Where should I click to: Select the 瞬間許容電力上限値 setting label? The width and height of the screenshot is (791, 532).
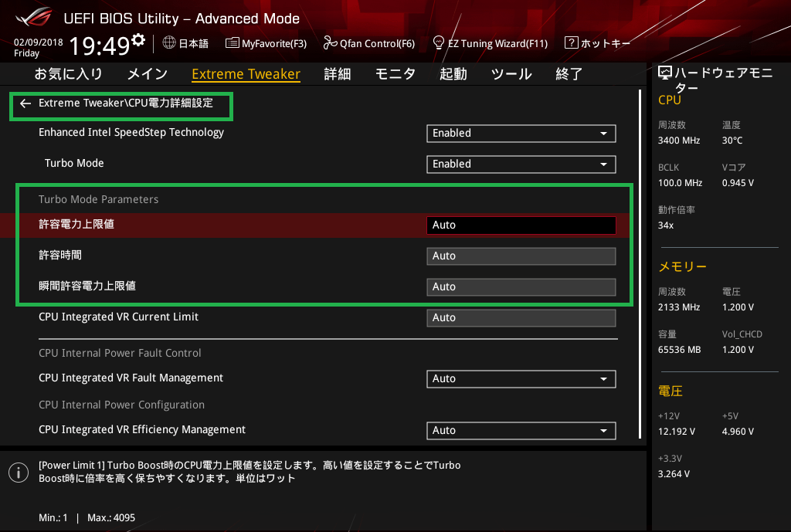87,286
